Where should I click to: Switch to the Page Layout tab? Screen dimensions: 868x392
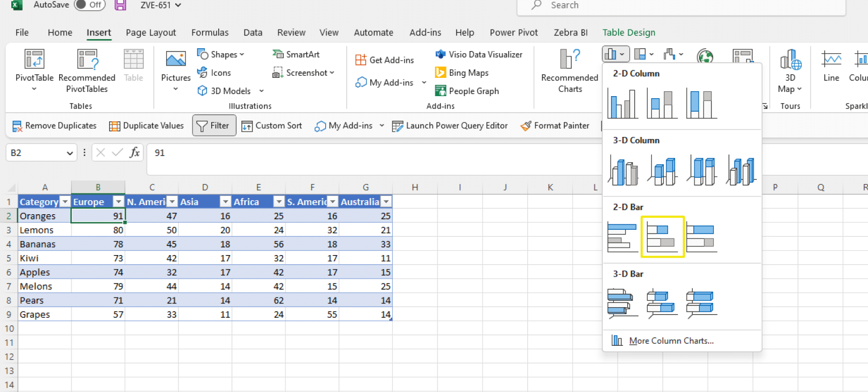click(x=151, y=33)
